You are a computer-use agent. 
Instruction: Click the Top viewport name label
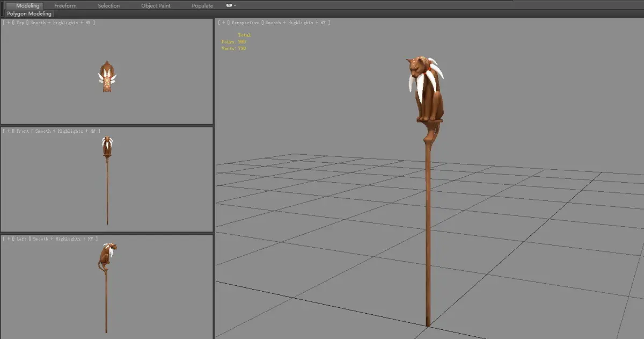(21, 23)
